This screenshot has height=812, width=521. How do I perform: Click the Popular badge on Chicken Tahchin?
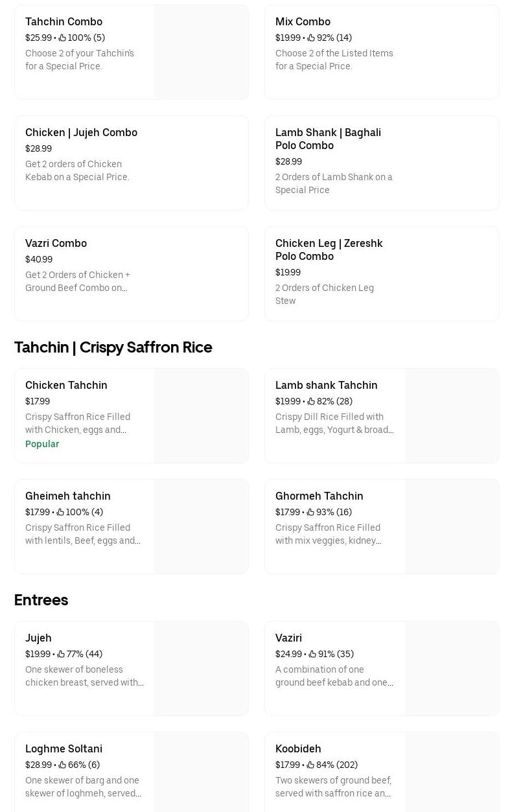coord(42,444)
